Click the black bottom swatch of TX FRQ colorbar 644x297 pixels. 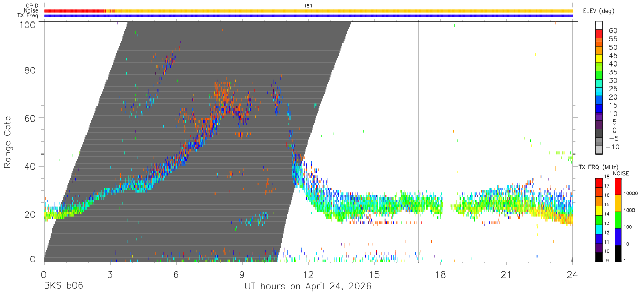pyautogui.click(x=599, y=257)
